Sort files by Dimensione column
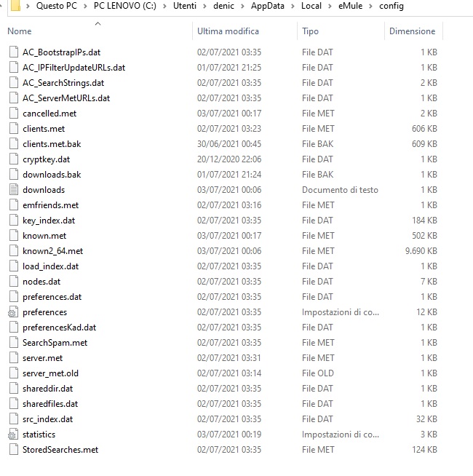This screenshot has width=473, height=476. pos(412,31)
